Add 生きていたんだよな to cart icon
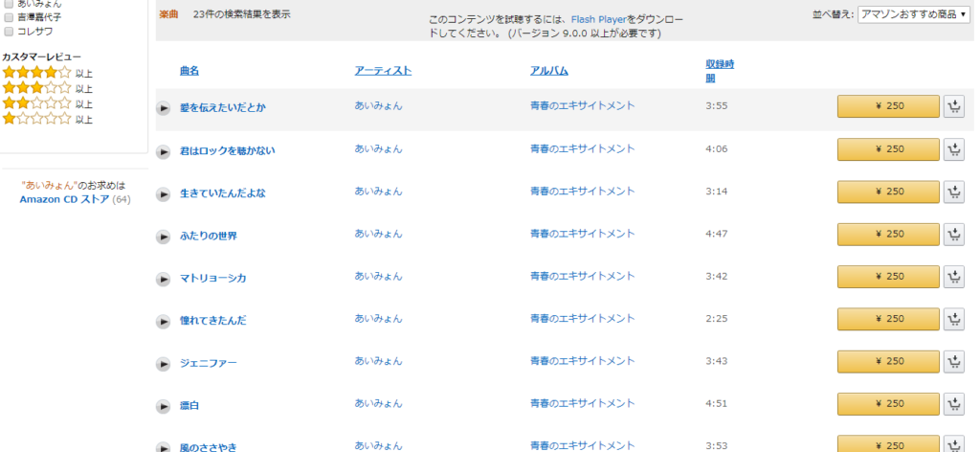The image size is (980, 452). click(x=954, y=192)
